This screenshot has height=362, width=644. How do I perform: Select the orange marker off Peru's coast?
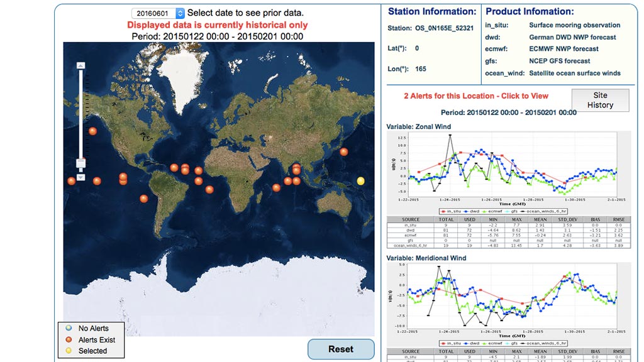[144, 199]
